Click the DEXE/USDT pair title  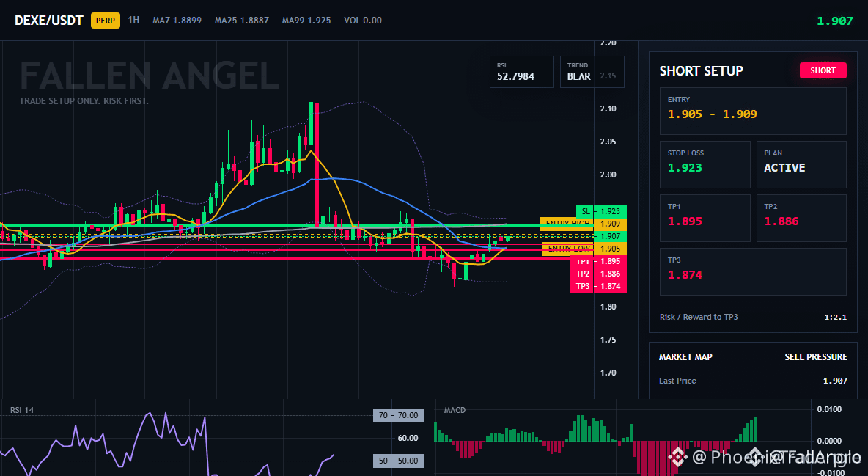[48, 21]
